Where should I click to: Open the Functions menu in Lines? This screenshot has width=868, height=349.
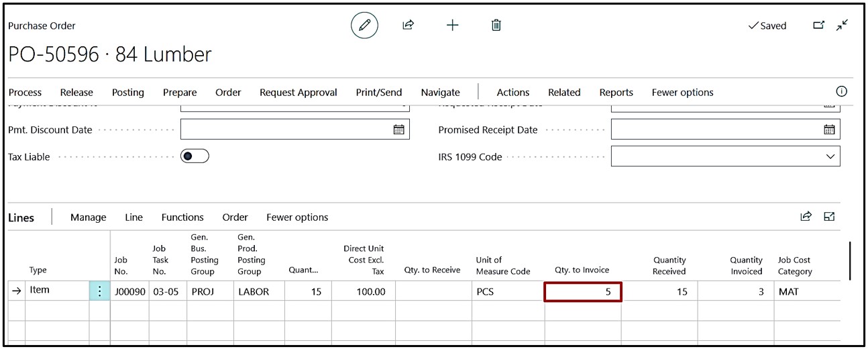point(182,217)
